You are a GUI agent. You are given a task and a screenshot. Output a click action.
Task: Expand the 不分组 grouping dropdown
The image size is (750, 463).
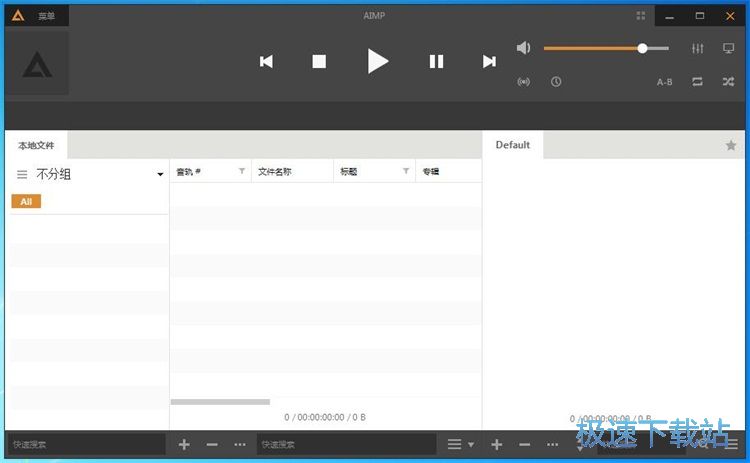tap(160, 175)
